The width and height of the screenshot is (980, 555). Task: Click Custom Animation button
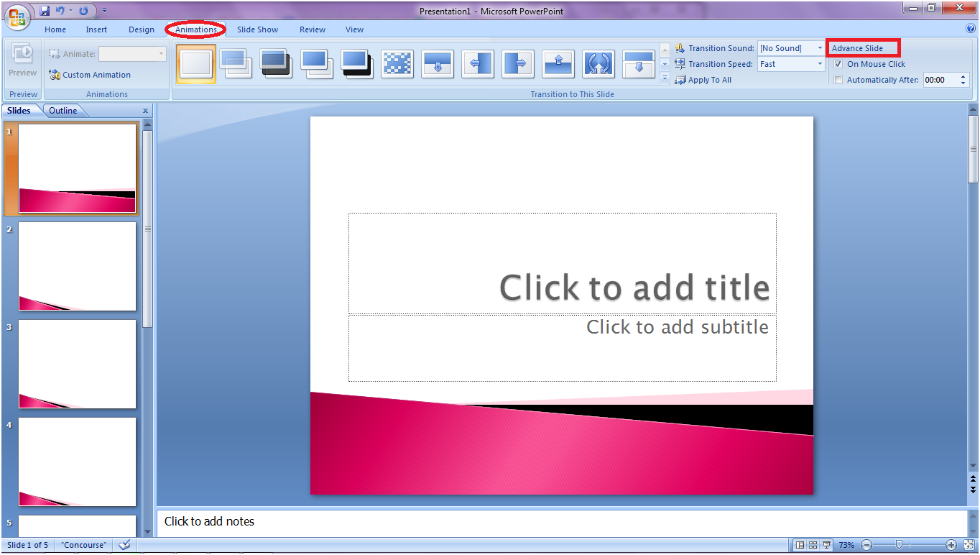[90, 75]
